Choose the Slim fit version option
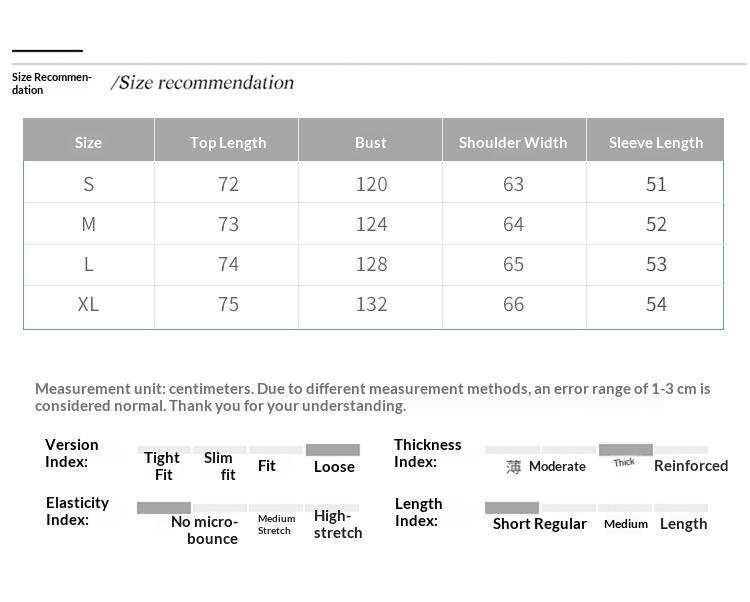 pyautogui.click(x=219, y=466)
